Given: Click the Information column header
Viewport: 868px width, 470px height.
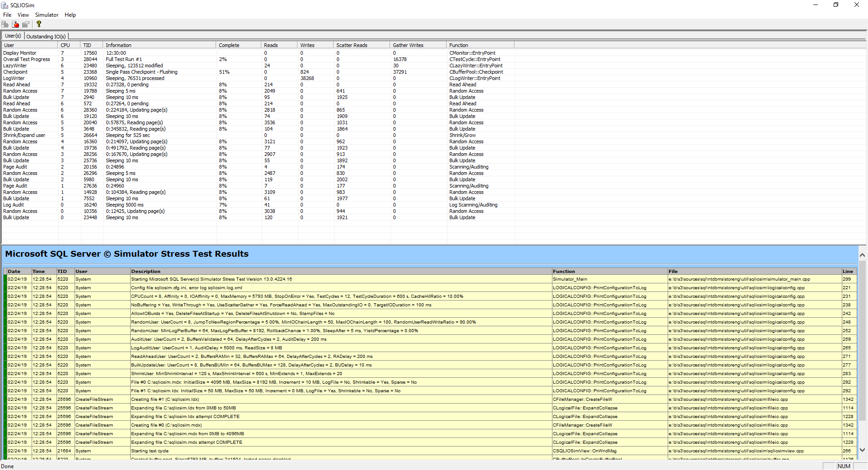Looking at the screenshot, I should (160, 45).
